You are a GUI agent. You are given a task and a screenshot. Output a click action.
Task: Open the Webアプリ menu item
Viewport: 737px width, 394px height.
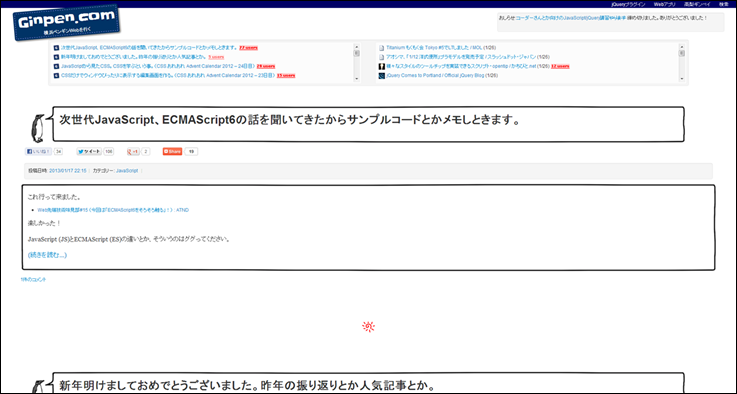pyautogui.click(x=665, y=4)
